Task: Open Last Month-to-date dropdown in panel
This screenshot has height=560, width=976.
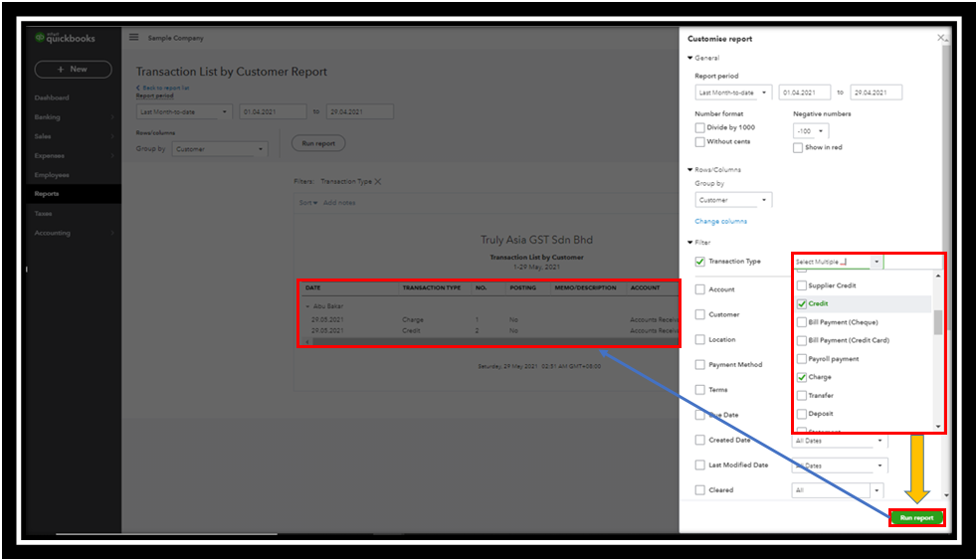Action: (x=733, y=93)
